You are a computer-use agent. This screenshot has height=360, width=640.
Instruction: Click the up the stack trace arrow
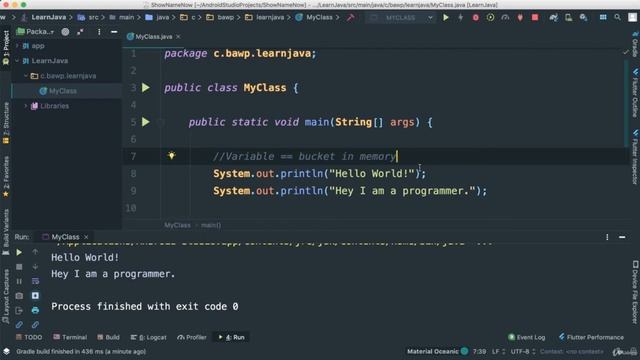coord(35,252)
